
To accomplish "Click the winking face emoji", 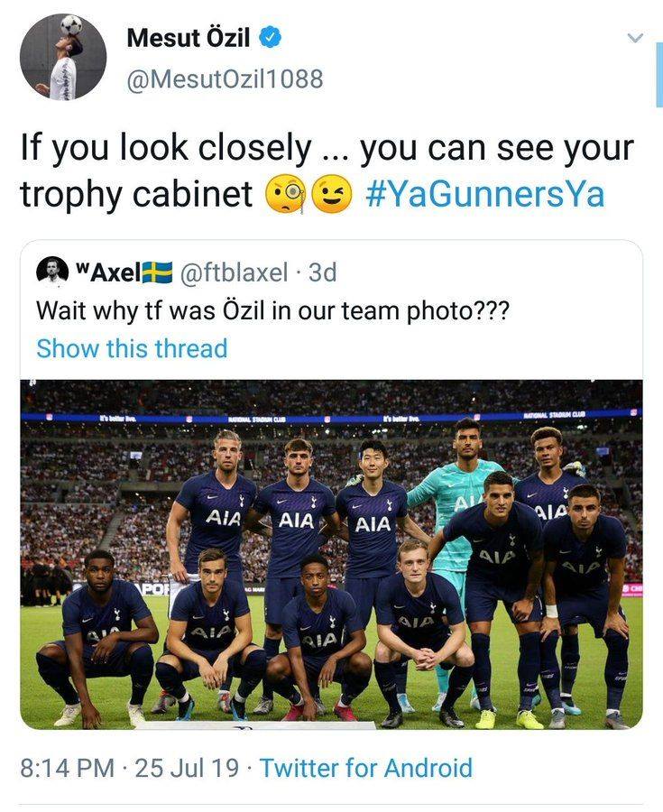I will coord(334,194).
